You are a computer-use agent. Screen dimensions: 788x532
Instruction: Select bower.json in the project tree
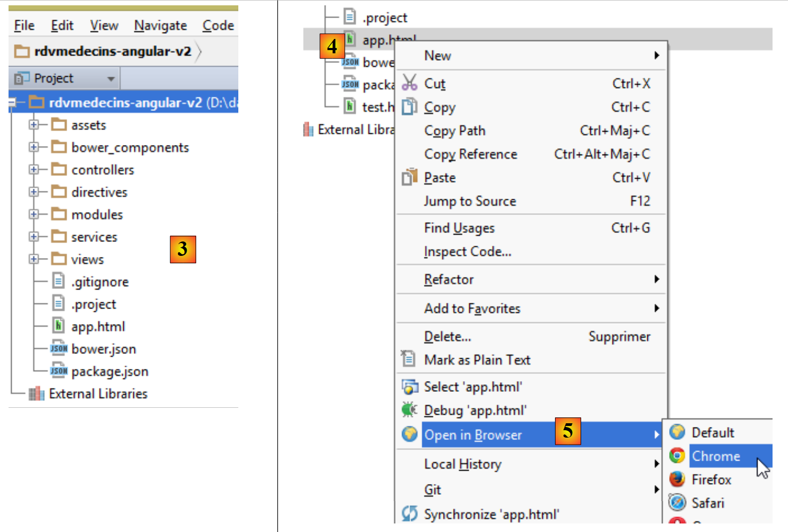(103, 349)
